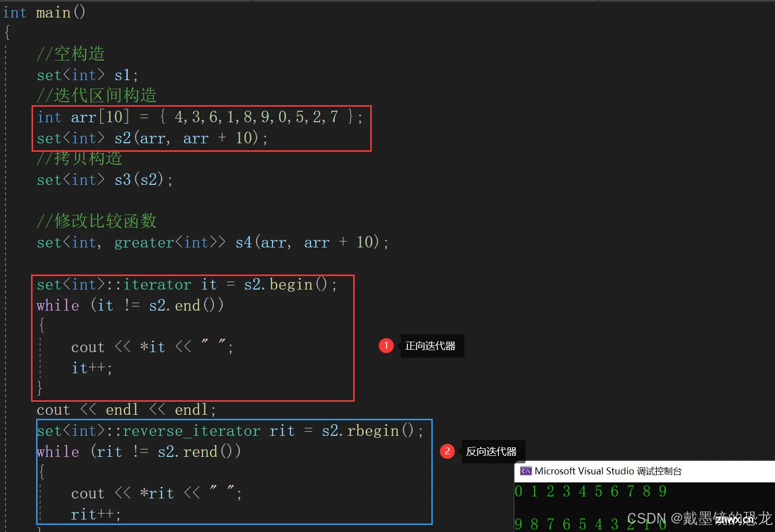Click the 'while (rit != s2.rend())' line

click(139, 452)
